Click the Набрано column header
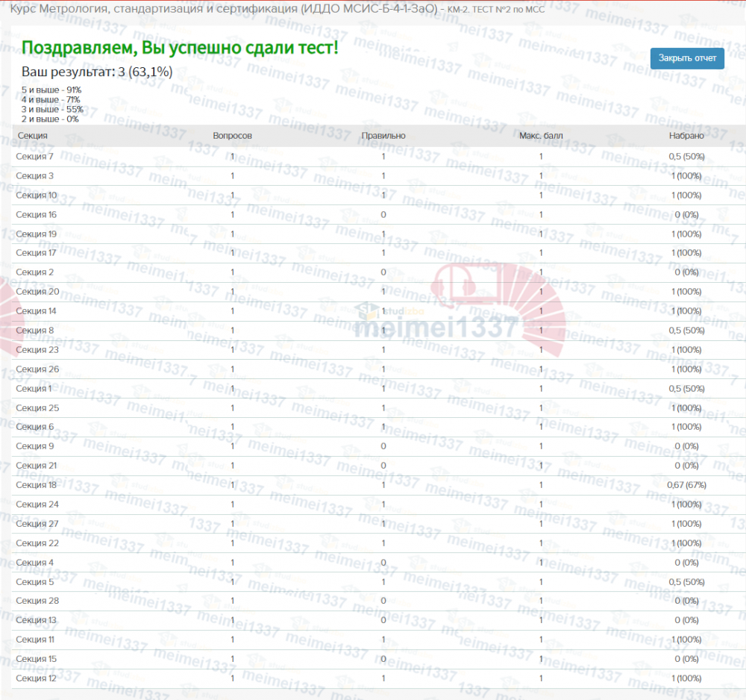Screen dimensions: 746x700 pos(686,136)
